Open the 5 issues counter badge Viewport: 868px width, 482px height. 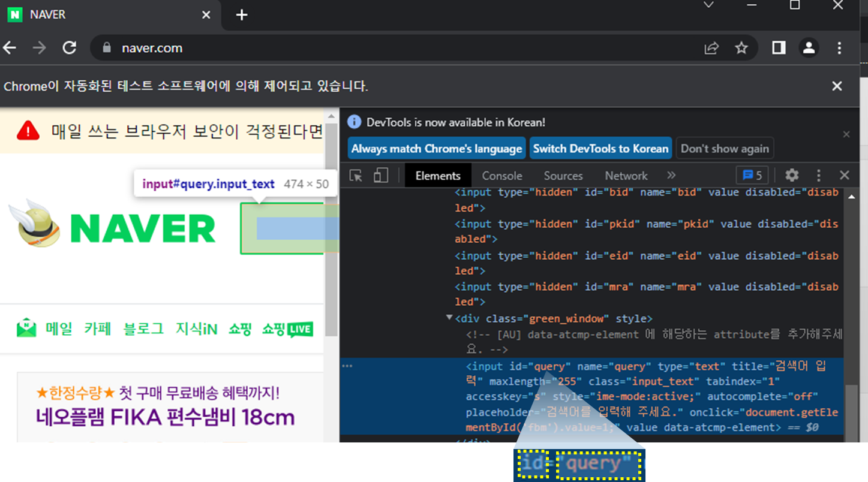pyautogui.click(x=752, y=176)
